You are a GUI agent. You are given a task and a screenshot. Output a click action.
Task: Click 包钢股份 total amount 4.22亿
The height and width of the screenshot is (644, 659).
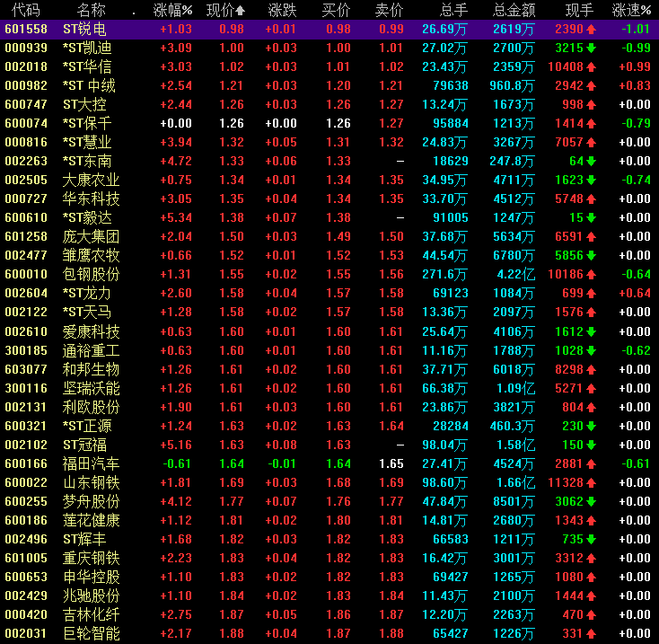515,274
